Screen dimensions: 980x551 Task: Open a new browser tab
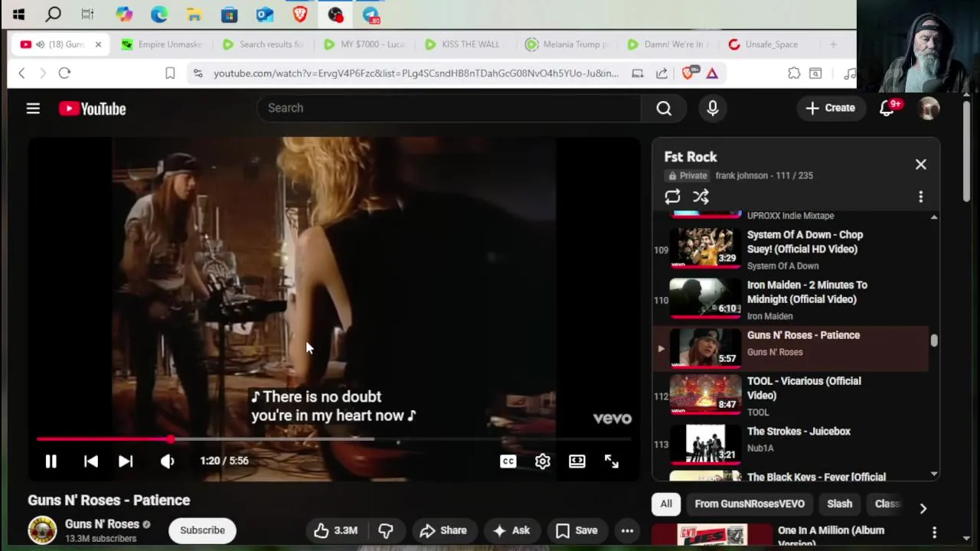(833, 44)
